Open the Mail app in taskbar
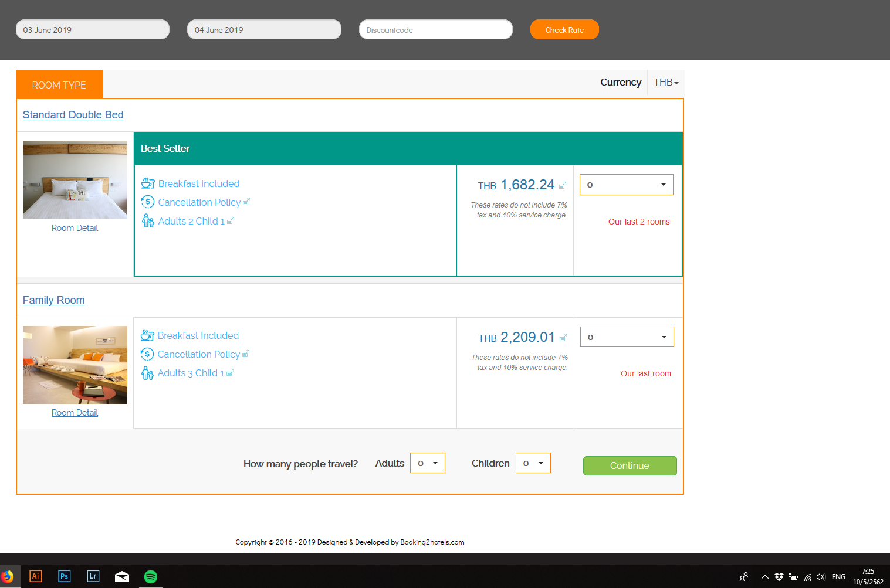This screenshot has width=890, height=588. coord(122,577)
